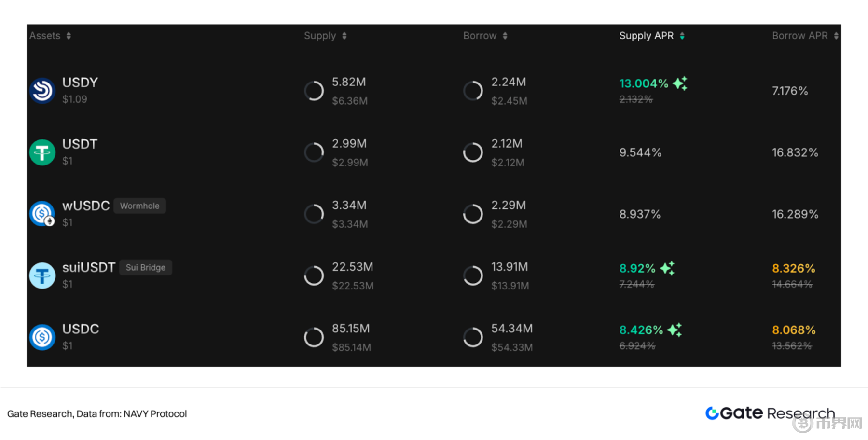Screen dimensions: 868x440
Task: Click the 13.004% supply APR value
Action: 644,83
